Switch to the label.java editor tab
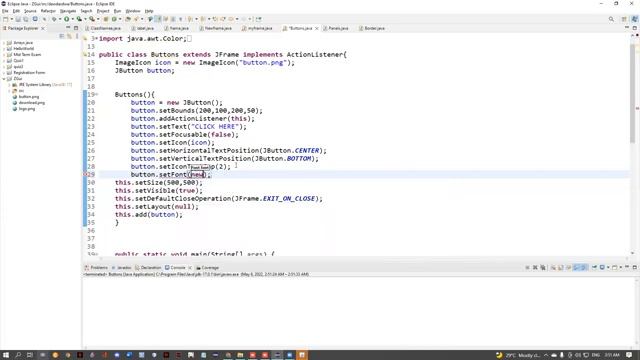This screenshot has width=640, height=360. (143, 29)
